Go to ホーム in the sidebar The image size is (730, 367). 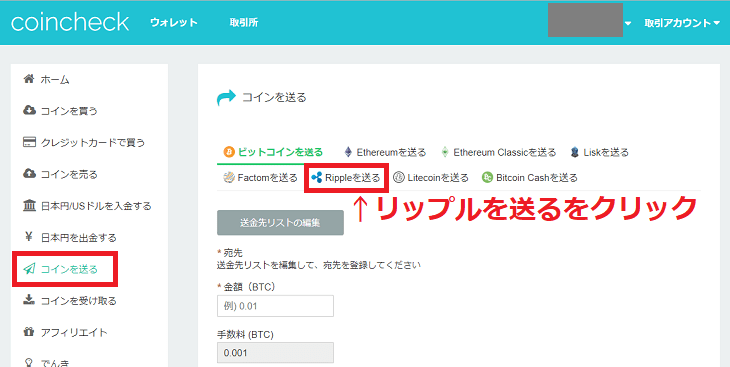(55, 80)
